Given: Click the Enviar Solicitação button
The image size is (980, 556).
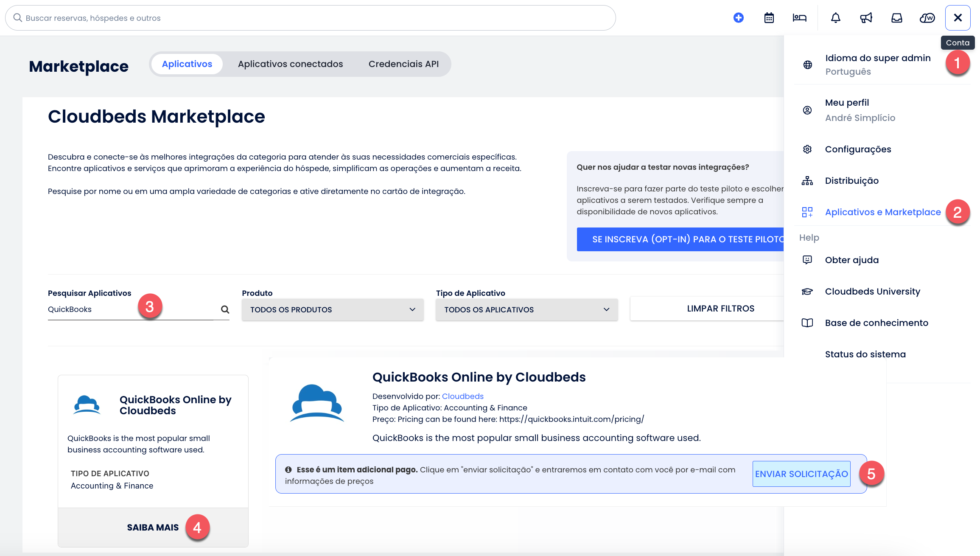Looking at the screenshot, I should [801, 474].
